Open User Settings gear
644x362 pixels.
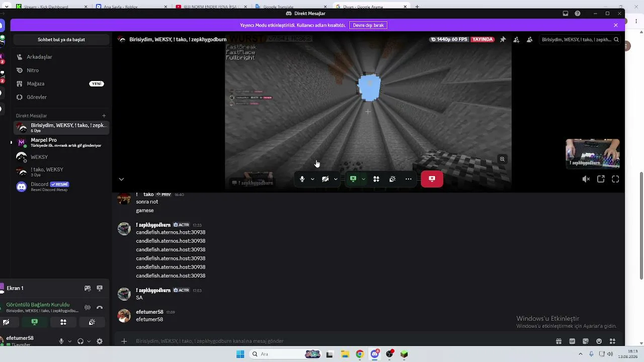coord(100,341)
